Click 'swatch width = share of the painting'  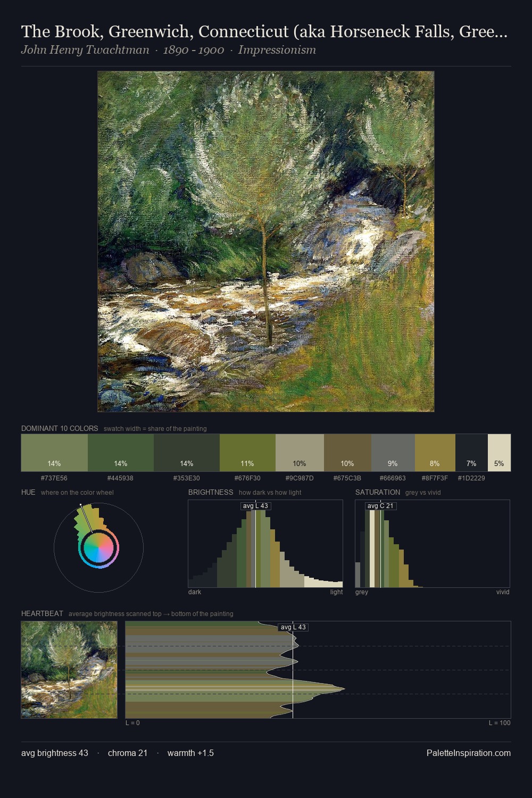[x=155, y=429]
